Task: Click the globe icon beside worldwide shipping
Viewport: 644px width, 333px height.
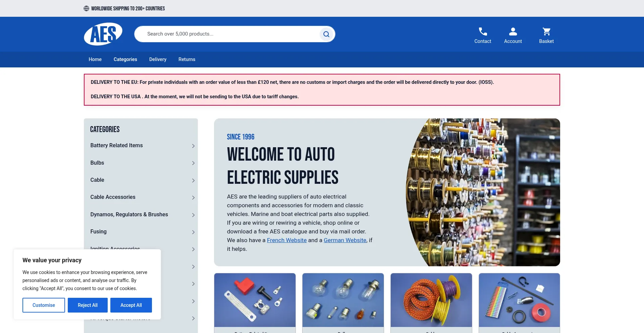Action: pos(86,8)
